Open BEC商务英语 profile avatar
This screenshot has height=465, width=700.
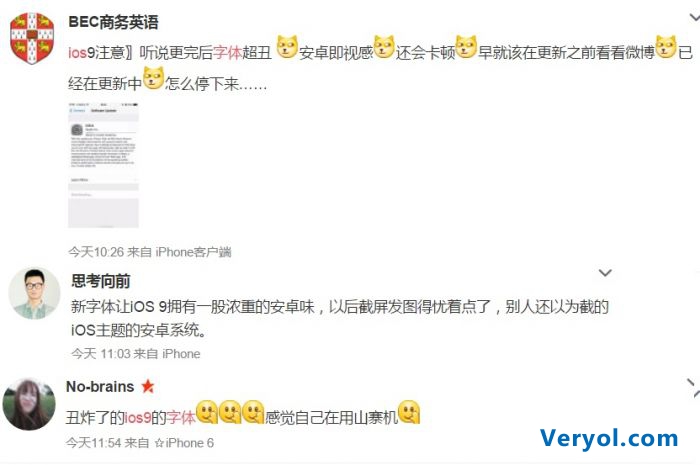click(32, 38)
